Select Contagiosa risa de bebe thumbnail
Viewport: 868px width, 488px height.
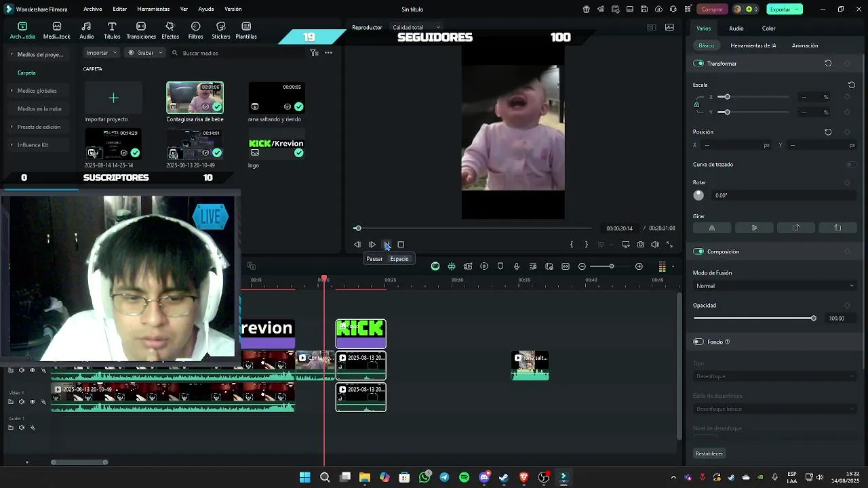(x=195, y=98)
